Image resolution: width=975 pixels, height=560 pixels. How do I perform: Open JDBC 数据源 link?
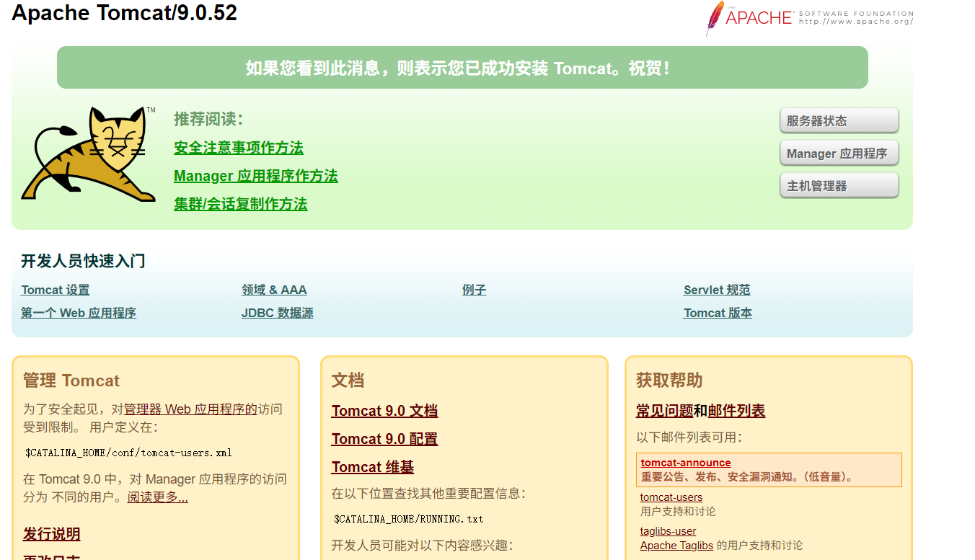click(278, 313)
